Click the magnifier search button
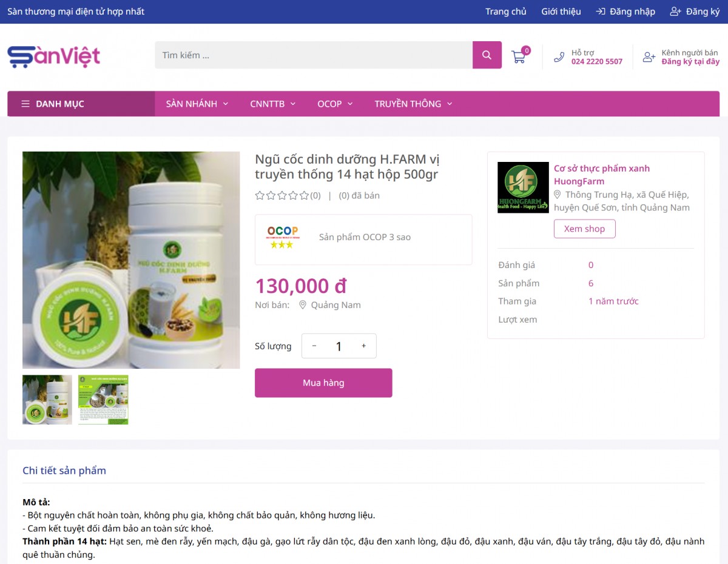Image resolution: width=728 pixels, height=564 pixels. [487, 55]
